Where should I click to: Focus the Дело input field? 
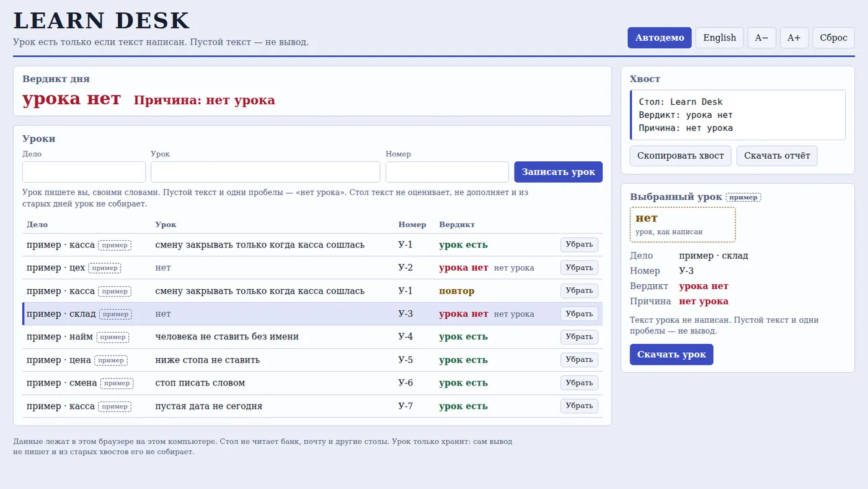click(x=84, y=172)
